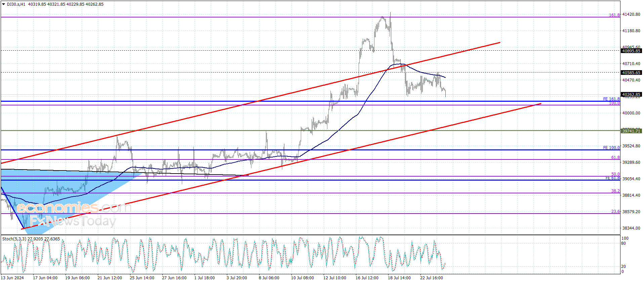
Task: Click the current price tag 40262.85
Action: (x=631, y=95)
